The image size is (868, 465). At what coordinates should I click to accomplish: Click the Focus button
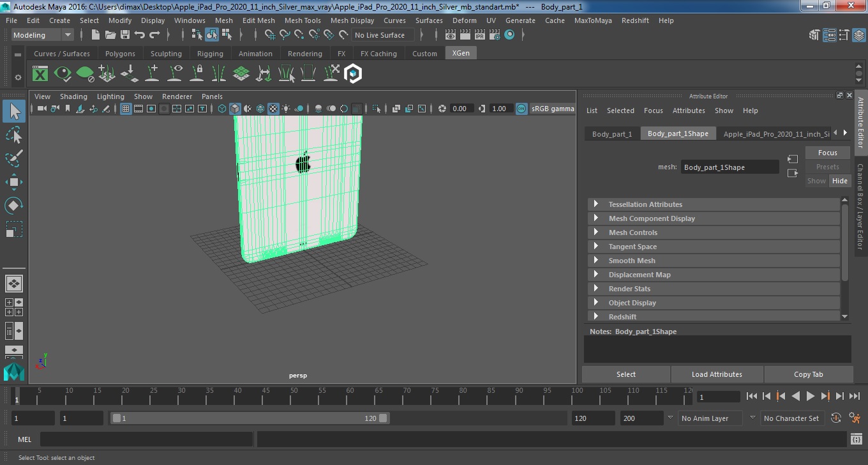828,153
